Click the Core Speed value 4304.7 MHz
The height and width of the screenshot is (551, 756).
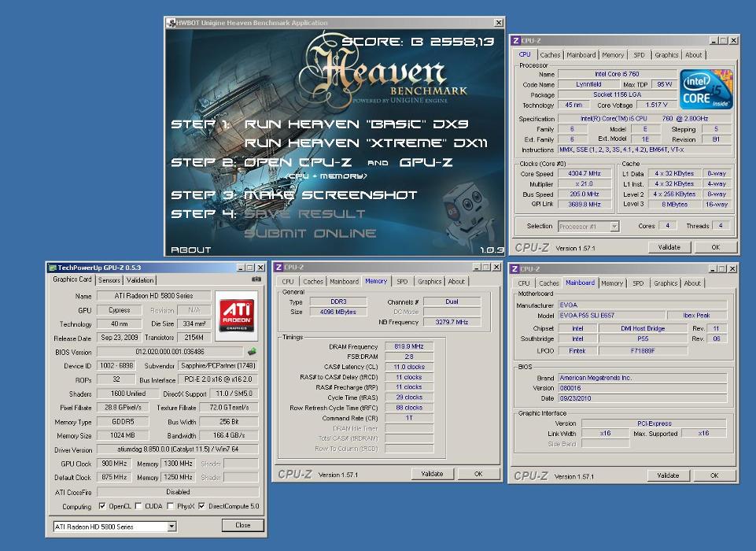585,174
